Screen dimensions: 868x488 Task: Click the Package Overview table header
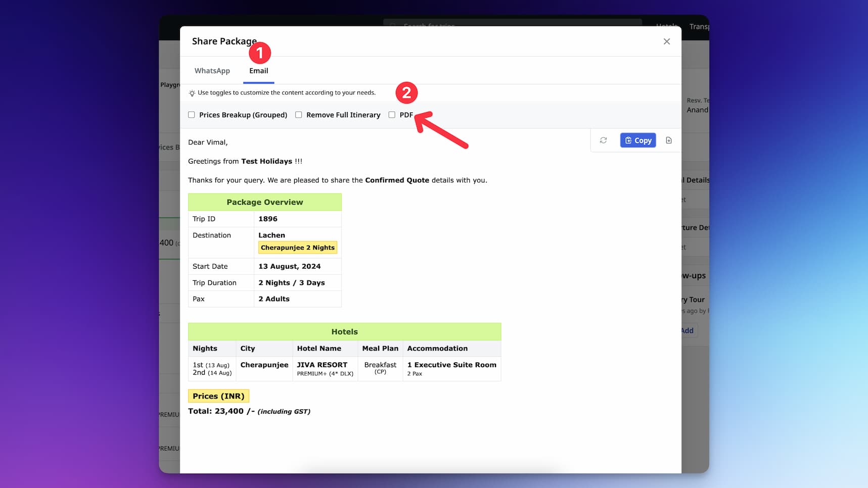click(x=264, y=202)
